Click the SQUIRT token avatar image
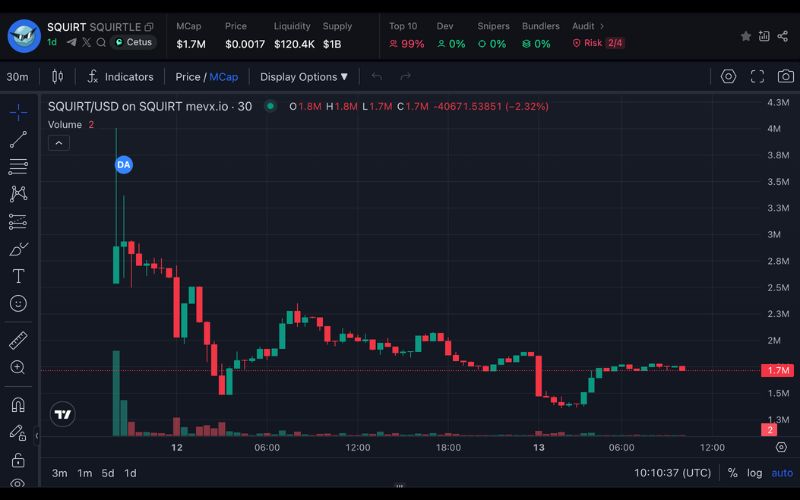Image resolution: width=800 pixels, height=500 pixels. [x=24, y=36]
